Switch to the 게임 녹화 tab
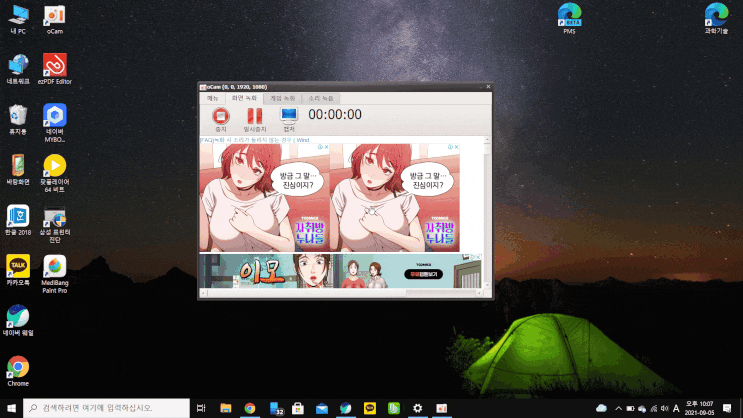Screen dimensions: 743x418 [x=282, y=99]
